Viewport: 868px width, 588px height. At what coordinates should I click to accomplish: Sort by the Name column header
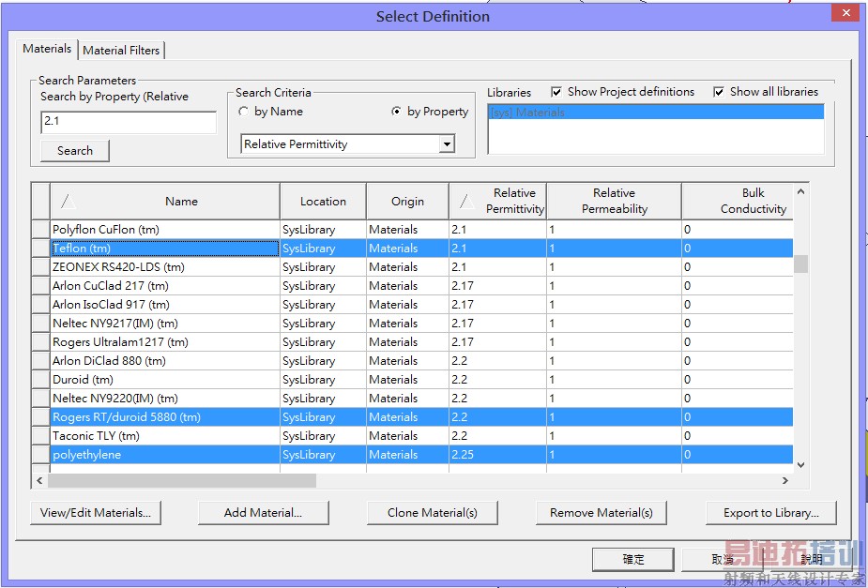pyautogui.click(x=165, y=202)
